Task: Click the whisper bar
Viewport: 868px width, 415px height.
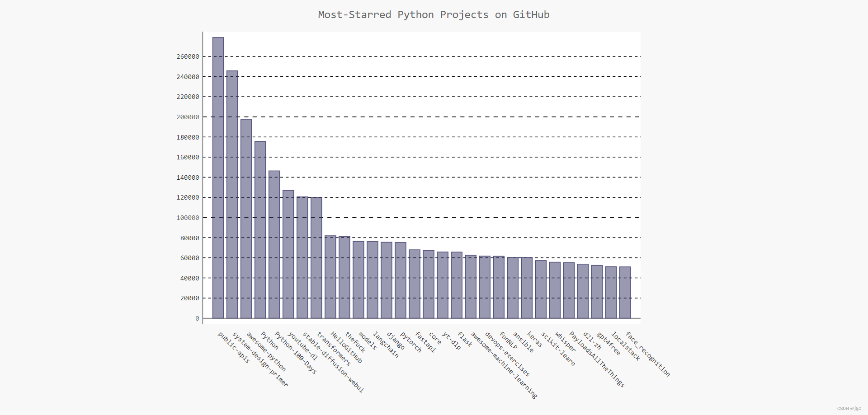Action: [555, 290]
